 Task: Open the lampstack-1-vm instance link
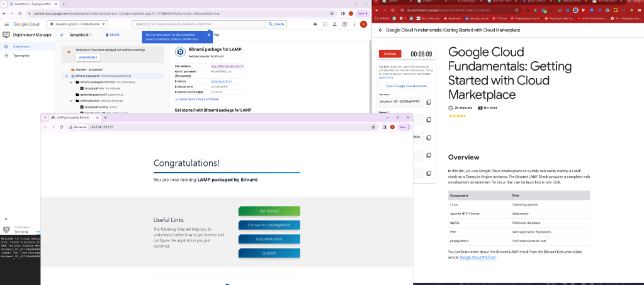[x=221, y=81]
